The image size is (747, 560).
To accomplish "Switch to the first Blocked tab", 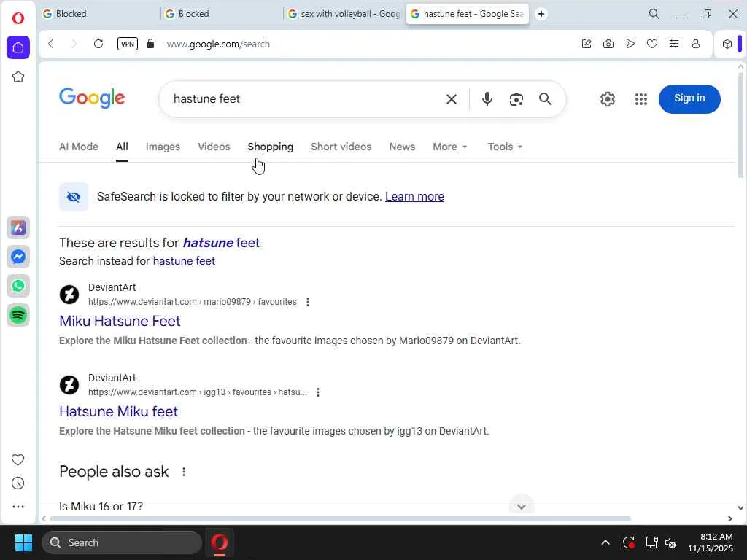I will 99,14.
